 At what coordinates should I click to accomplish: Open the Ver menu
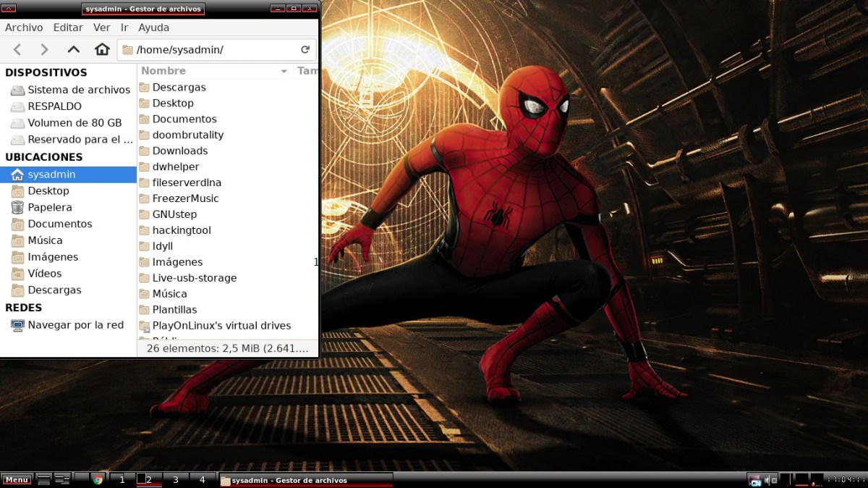point(102,28)
